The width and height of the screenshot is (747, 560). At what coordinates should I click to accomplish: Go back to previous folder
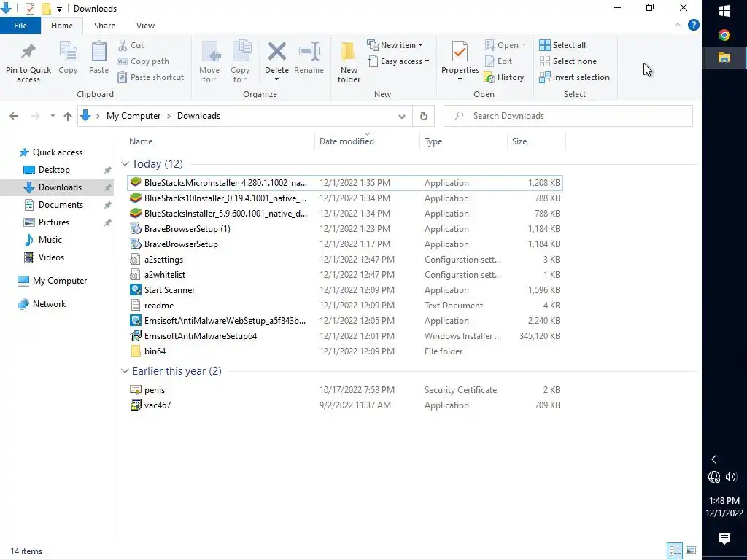click(x=14, y=116)
